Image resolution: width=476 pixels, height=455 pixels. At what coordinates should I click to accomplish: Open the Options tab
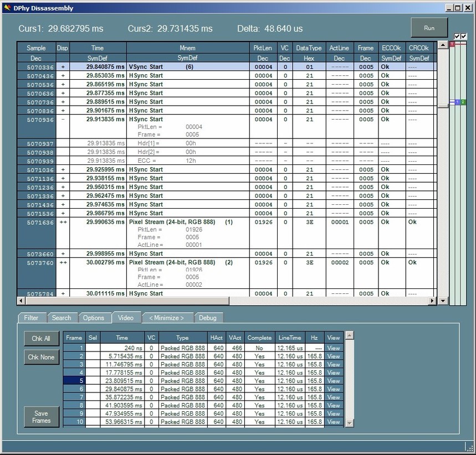click(94, 318)
